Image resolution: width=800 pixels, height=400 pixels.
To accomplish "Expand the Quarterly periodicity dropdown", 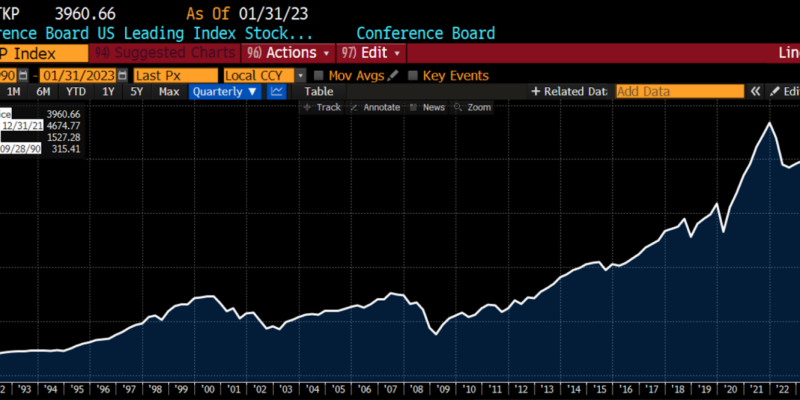I will pos(226,91).
